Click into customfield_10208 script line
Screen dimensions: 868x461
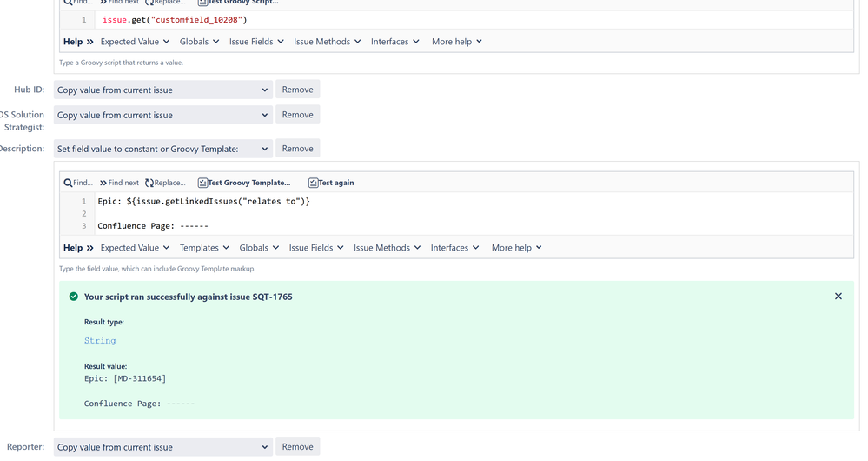[x=175, y=20]
